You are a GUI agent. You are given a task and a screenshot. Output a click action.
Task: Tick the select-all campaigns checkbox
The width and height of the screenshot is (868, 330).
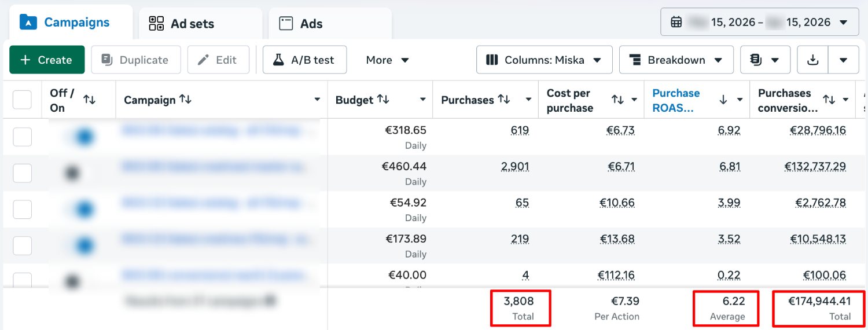(x=22, y=100)
